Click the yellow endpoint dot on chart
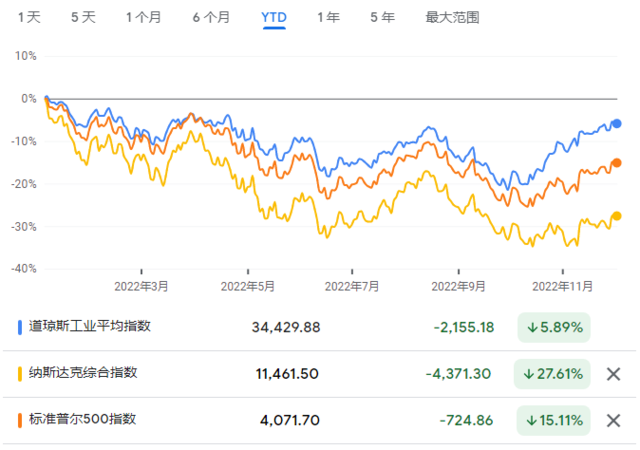The width and height of the screenshot is (640, 450). 616,216
